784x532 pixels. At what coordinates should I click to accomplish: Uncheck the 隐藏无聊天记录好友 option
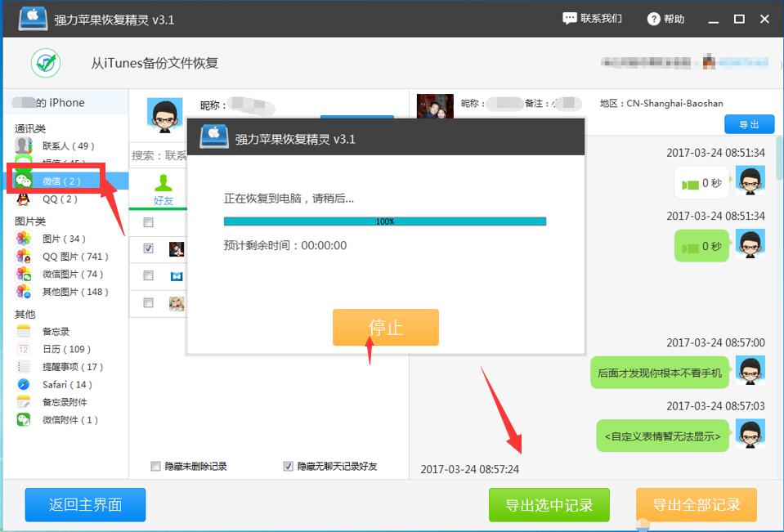click(x=288, y=465)
